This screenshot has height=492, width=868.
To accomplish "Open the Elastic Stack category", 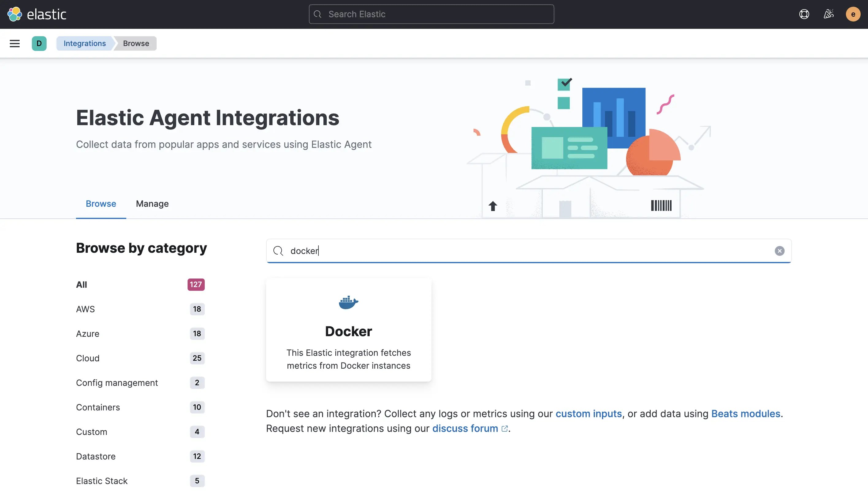I will [101, 481].
